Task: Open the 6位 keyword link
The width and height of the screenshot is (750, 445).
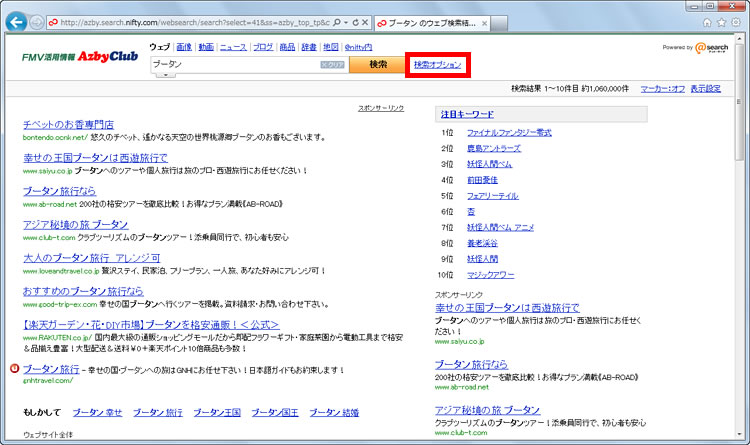Action: coord(471,211)
